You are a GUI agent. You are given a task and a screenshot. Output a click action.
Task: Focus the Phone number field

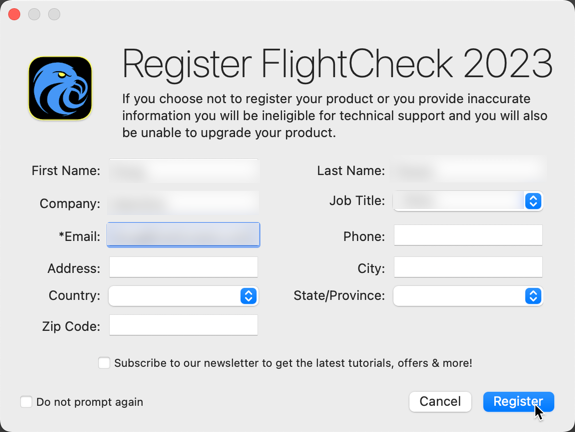468,235
